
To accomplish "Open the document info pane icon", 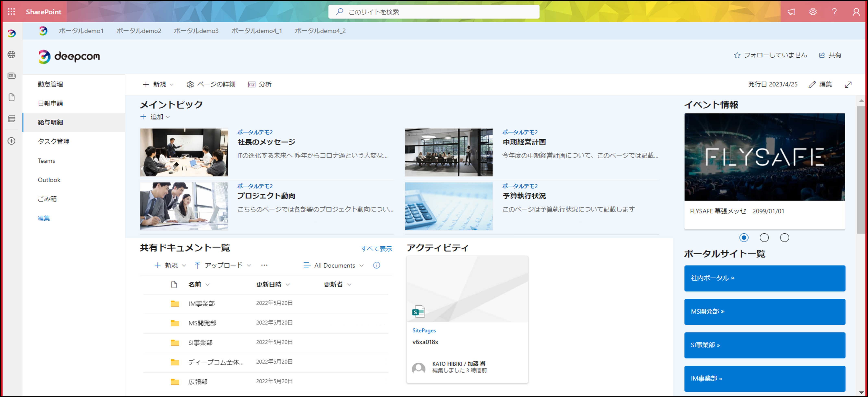I will tap(376, 265).
